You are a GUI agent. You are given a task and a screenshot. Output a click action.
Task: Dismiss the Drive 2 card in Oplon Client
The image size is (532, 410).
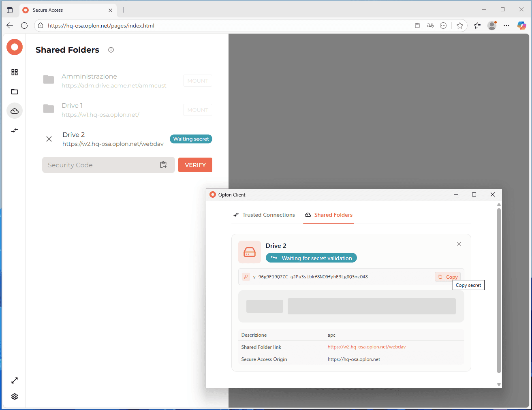[x=459, y=244]
